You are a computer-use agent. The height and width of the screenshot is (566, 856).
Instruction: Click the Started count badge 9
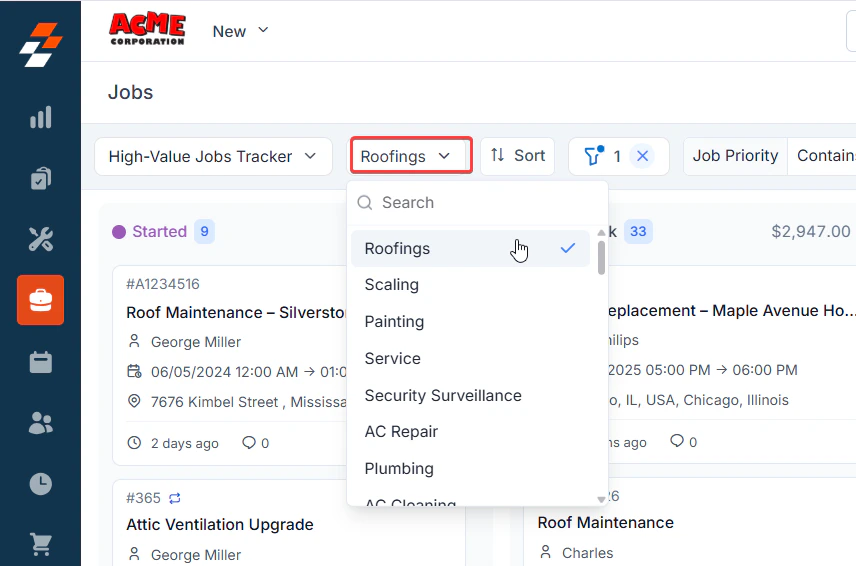tap(204, 231)
